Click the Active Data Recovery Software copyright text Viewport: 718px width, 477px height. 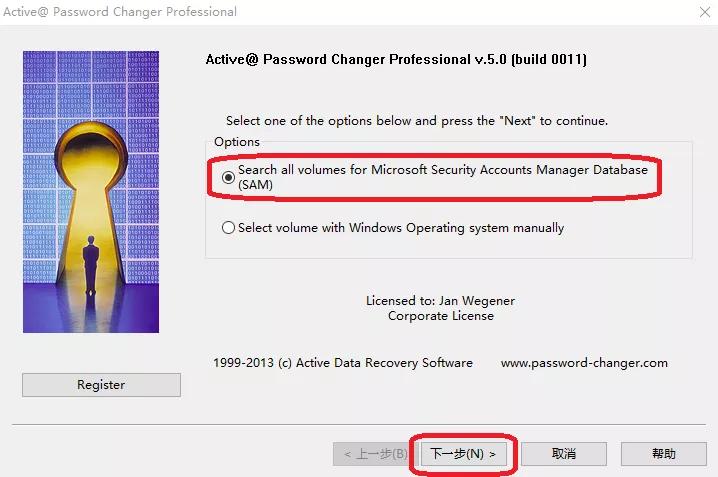(343, 363)
